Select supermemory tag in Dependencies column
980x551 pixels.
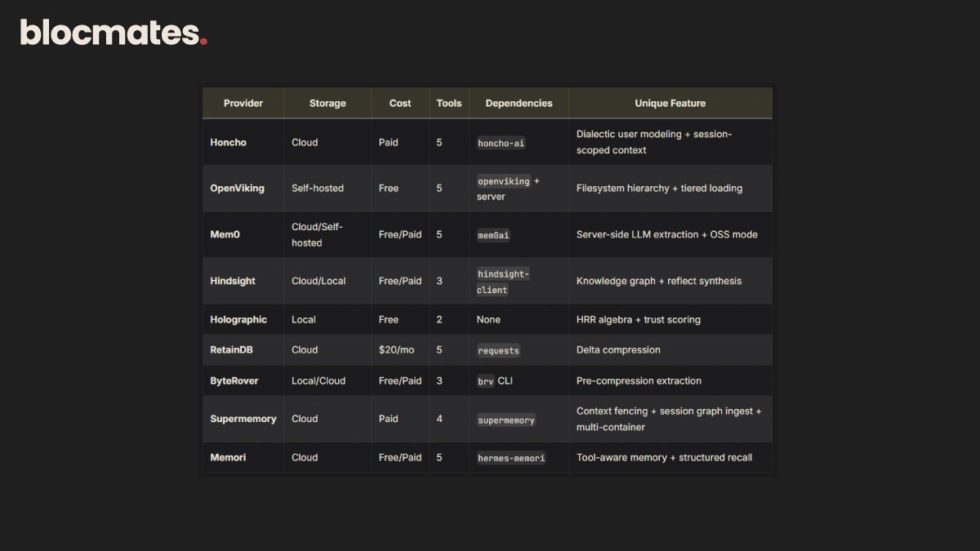pyautogui.click(x=506, y=420)
